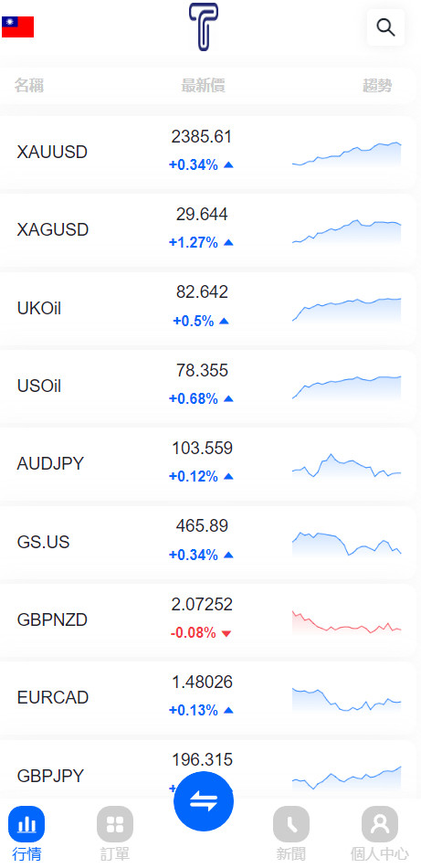The height and width of the screenshot is (868, 421).
Task: Select the UKOil instrument
Action: (39, 308)
